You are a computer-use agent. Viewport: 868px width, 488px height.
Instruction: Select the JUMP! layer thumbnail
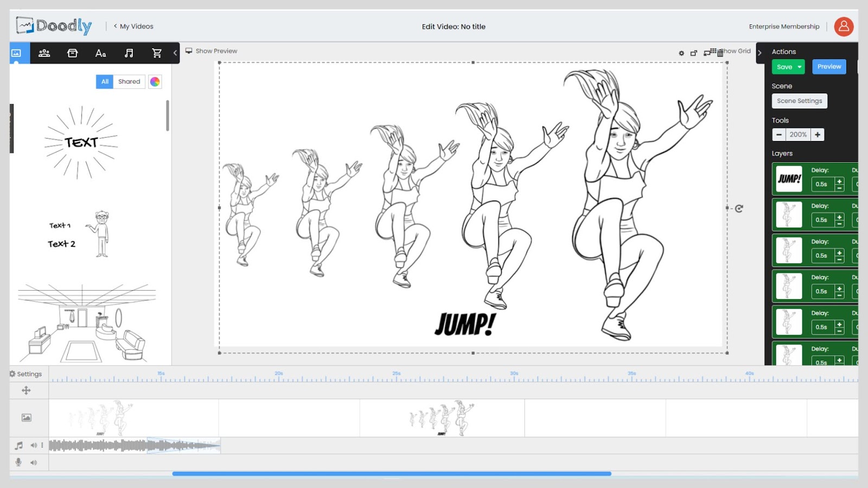click(x=789, y=179)
